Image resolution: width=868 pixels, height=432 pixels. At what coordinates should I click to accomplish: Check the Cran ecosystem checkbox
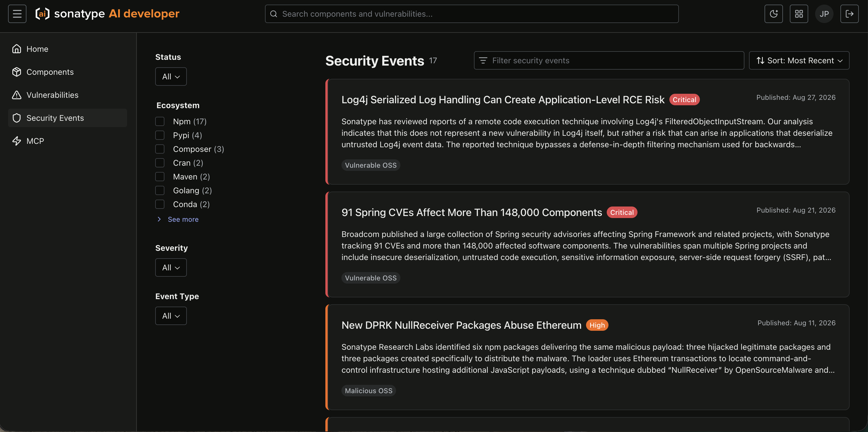click(x=160, y=163)
